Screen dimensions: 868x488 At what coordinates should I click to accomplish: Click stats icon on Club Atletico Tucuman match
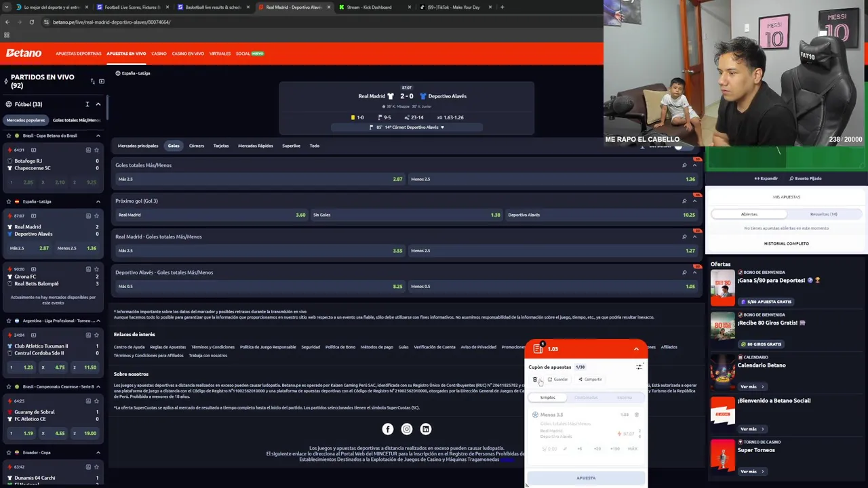88,335
